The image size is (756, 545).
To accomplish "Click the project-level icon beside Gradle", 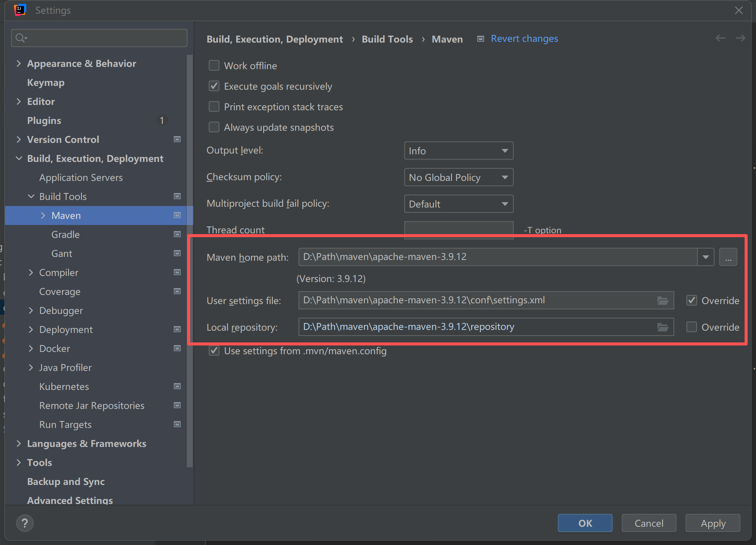I will point(177,234).
